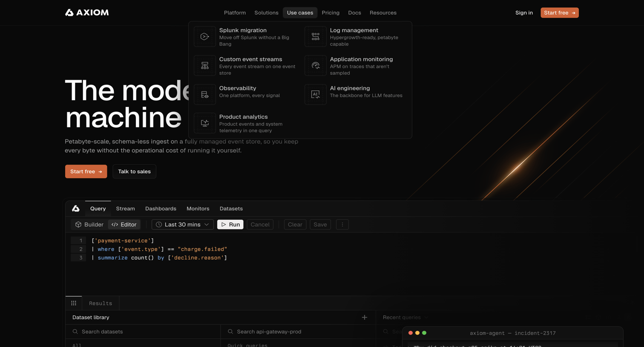Select the Stream tab

(x=125, y=208)
